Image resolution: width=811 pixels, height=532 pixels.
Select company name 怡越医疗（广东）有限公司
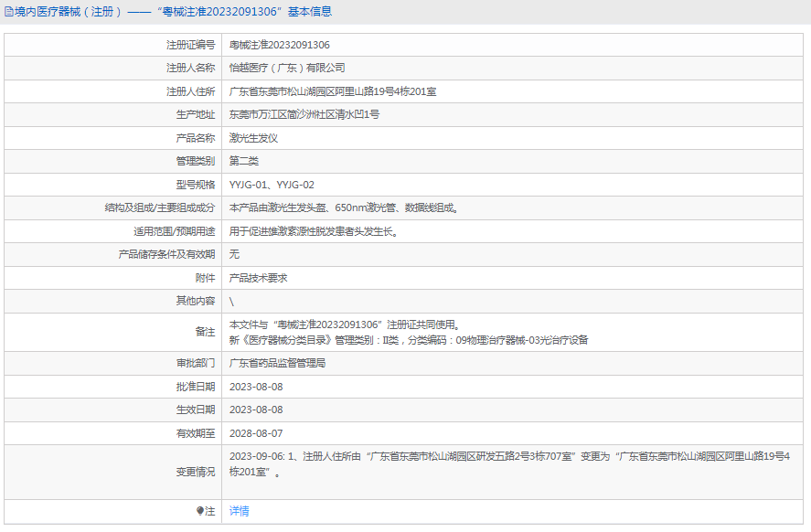(287, 69)
